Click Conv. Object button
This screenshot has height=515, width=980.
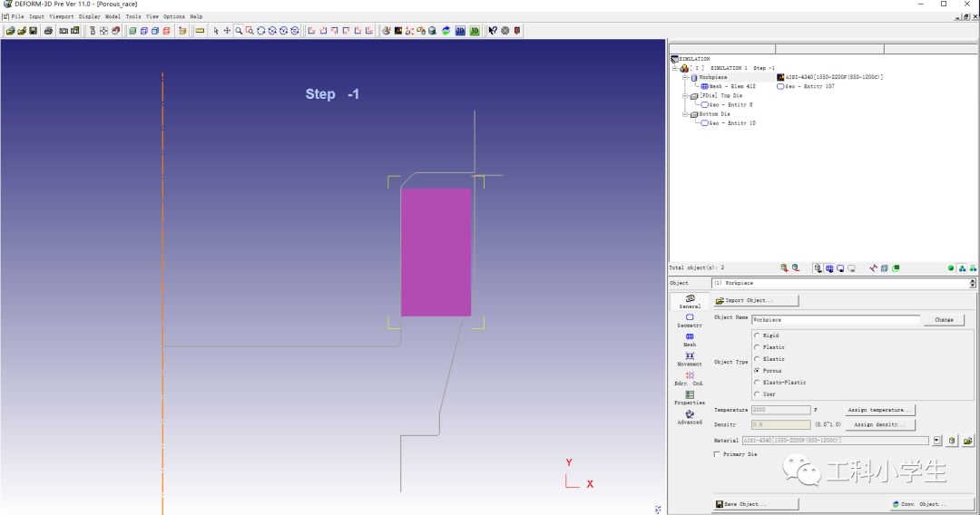(x=931, y=504)
